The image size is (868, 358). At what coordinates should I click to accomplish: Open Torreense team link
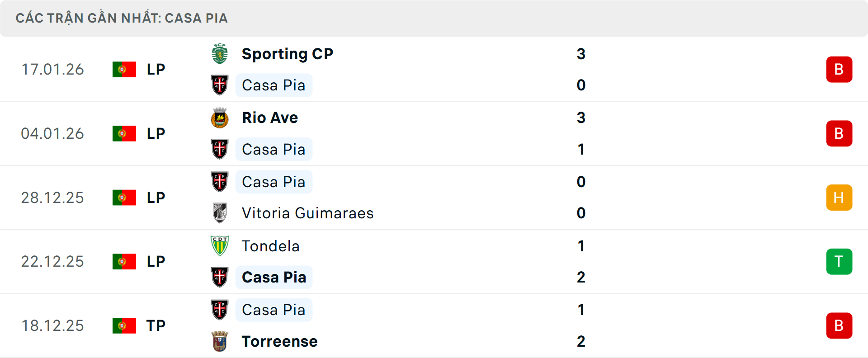279,341
